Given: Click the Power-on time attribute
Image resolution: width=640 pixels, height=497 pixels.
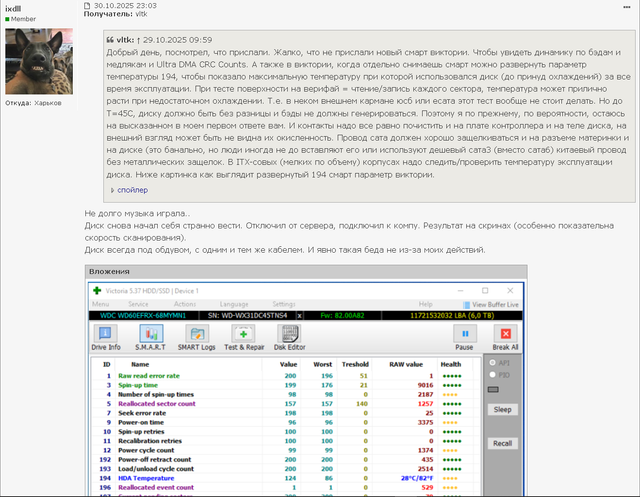Looking at the screenshot, I should click(141, 423).
